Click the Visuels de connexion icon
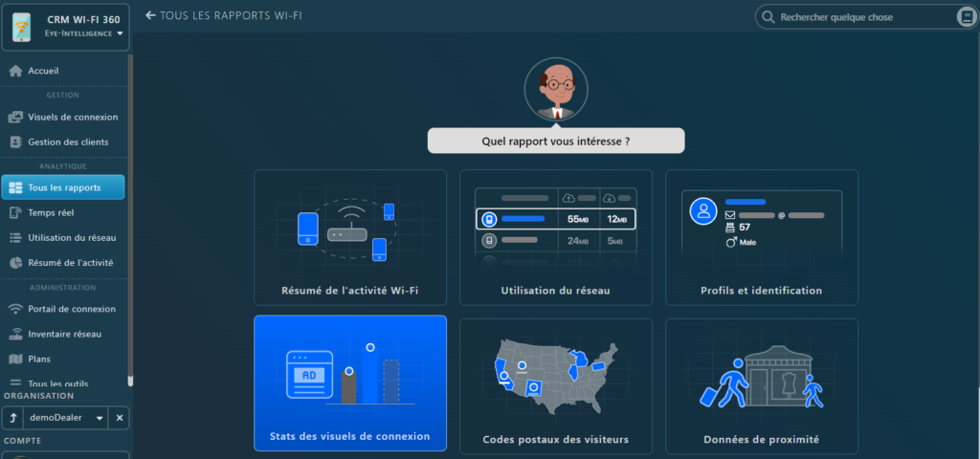This screenshot has height=459, width=980. pyautogui.click(x=15, y=118)
